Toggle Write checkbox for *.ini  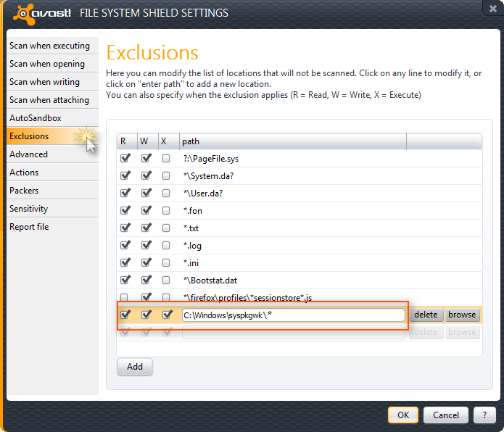146,262
